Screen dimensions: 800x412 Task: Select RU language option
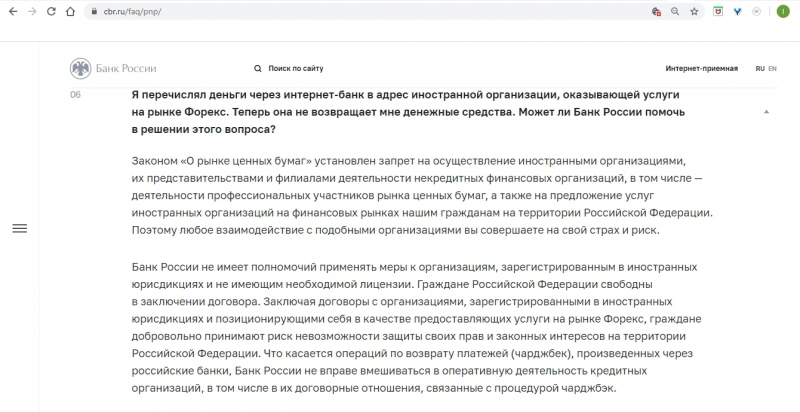(760, 68)
